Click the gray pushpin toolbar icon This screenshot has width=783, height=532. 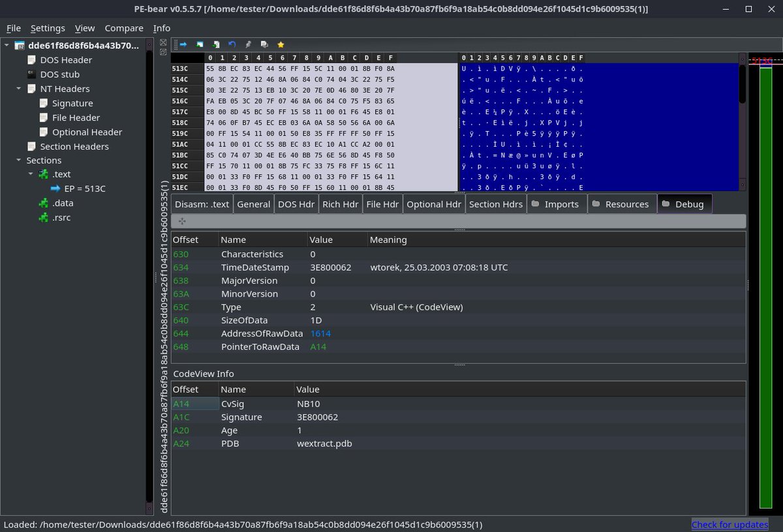point(248,44)
